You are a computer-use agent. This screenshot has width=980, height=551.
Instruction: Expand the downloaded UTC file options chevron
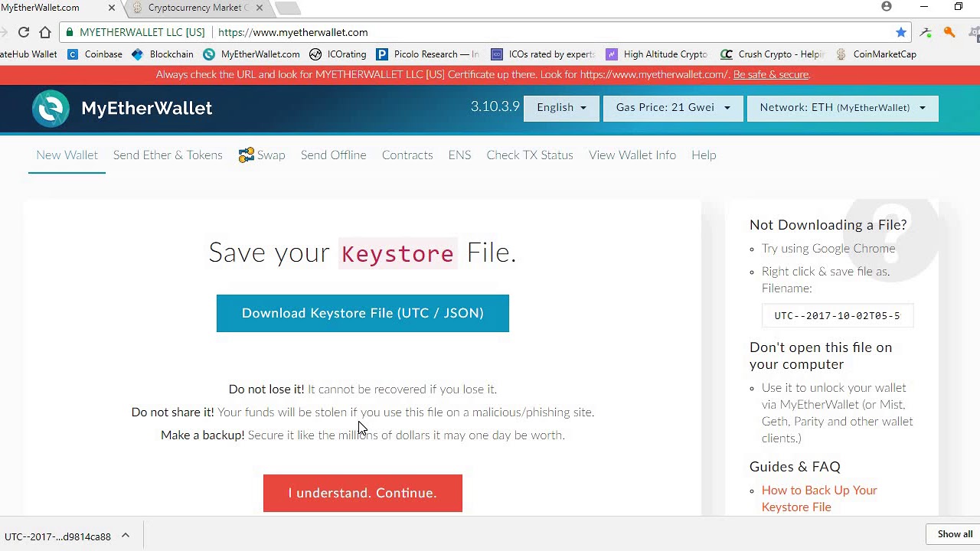tap(126, 536)
